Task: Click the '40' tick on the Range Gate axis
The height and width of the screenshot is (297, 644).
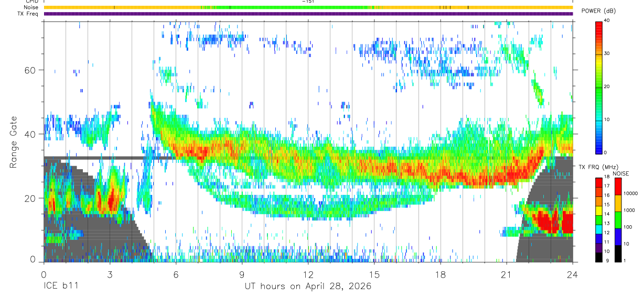Action: point(31,134)
